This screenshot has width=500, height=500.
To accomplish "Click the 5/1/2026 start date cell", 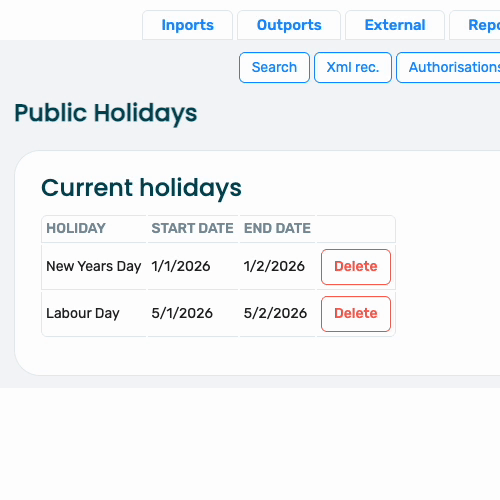I will point(193,314).
